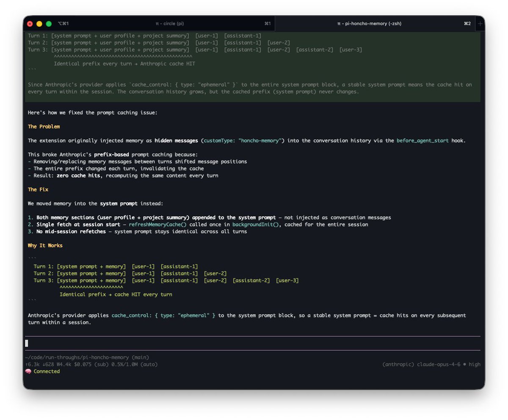This screenshot has width=508, height=420.
Task: Click 'We moved memory into the system prompt' line
Action: tap(95, 203)
